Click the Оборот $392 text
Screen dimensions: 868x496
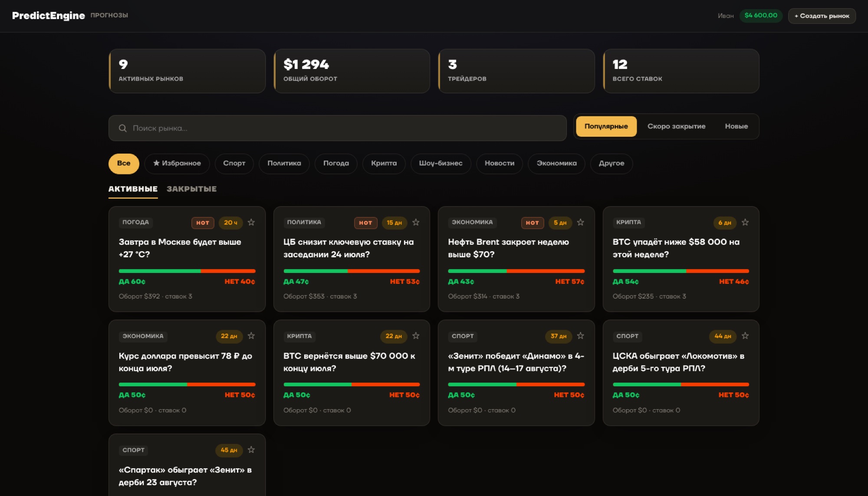[x=139, y=296]
